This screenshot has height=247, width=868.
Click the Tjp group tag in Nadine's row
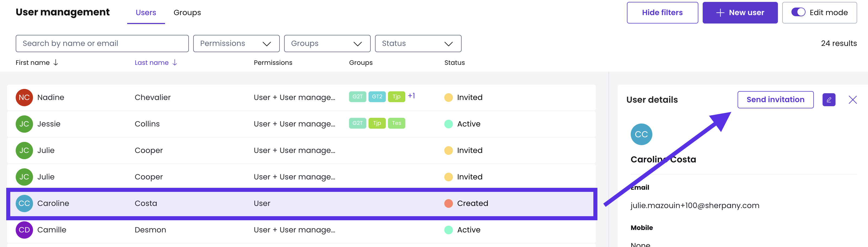[x=396, y=96]
